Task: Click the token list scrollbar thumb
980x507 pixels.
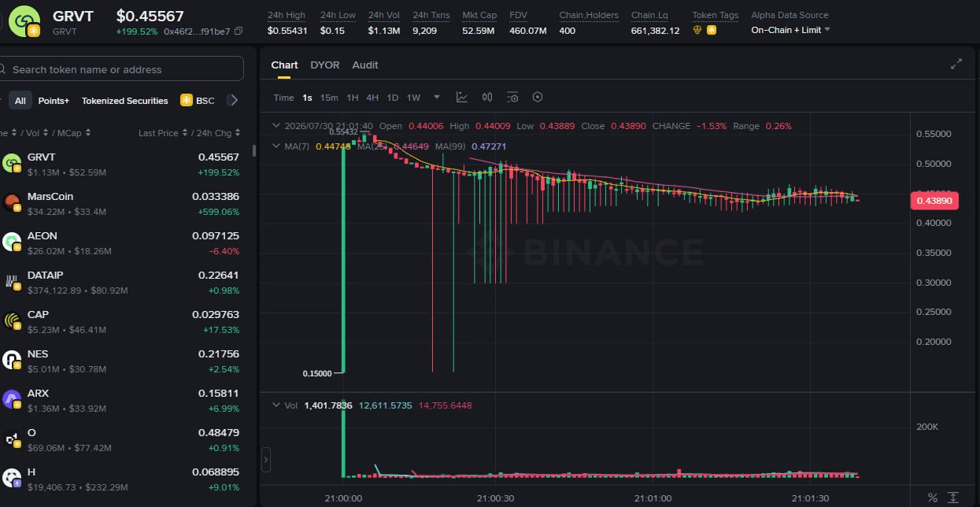Action: [253, 150]
